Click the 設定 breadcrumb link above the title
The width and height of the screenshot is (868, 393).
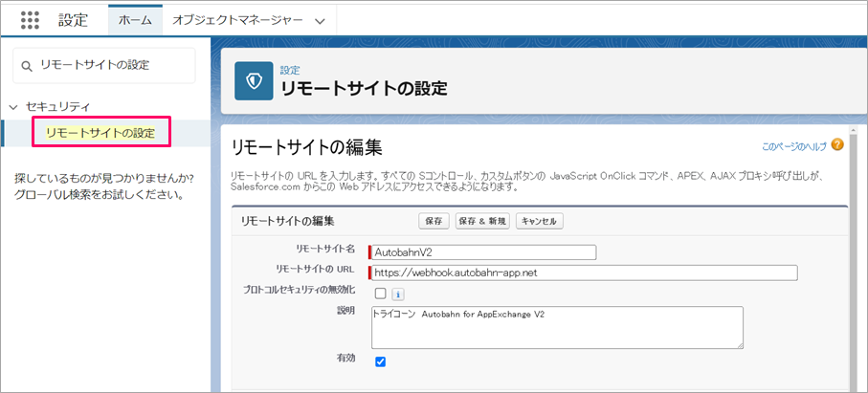click(x=290, y=70)
